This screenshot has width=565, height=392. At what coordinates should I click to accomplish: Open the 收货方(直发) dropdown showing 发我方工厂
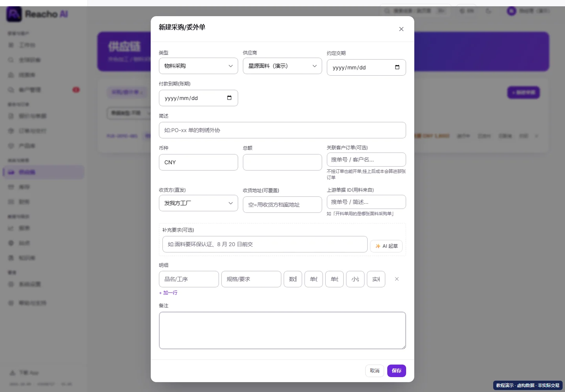pyautogui.click(x=198, y=203)
